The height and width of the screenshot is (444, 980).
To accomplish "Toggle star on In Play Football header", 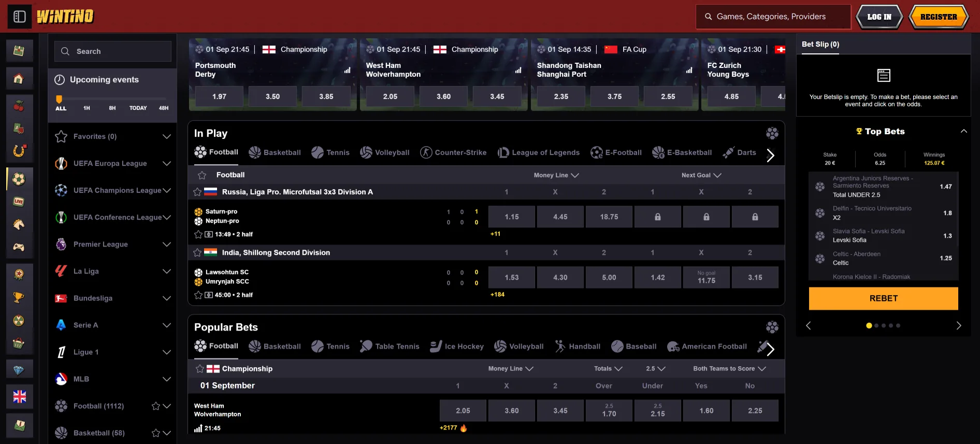I will tap(202, 175).
